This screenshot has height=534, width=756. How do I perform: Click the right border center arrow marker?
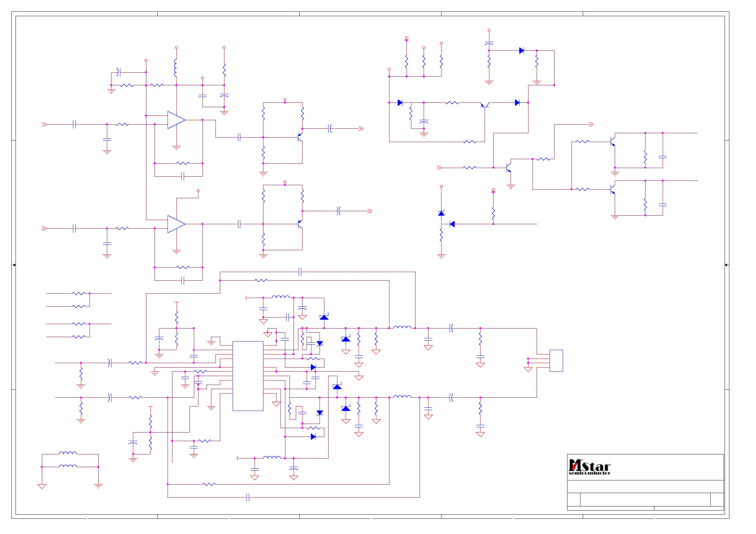pyautogui.click(x=726, y=265)
